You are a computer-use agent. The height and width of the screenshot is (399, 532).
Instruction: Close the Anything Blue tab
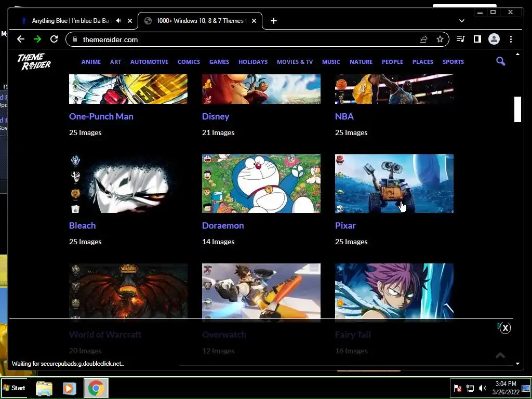click(x=129, y=21)
